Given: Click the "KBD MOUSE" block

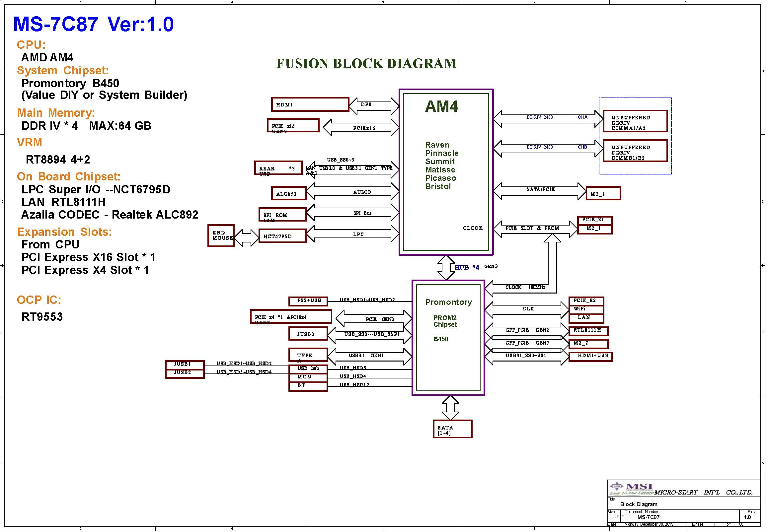Looking at the screenshot, I should (221, 236).
